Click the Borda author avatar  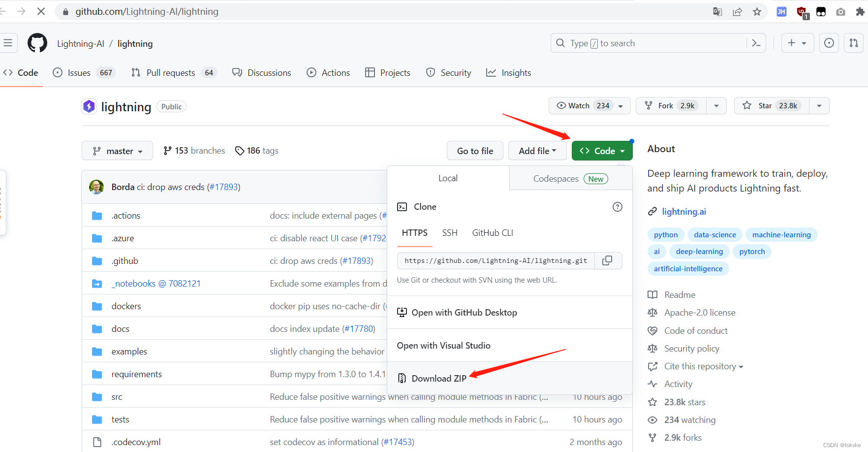[96, 187]
